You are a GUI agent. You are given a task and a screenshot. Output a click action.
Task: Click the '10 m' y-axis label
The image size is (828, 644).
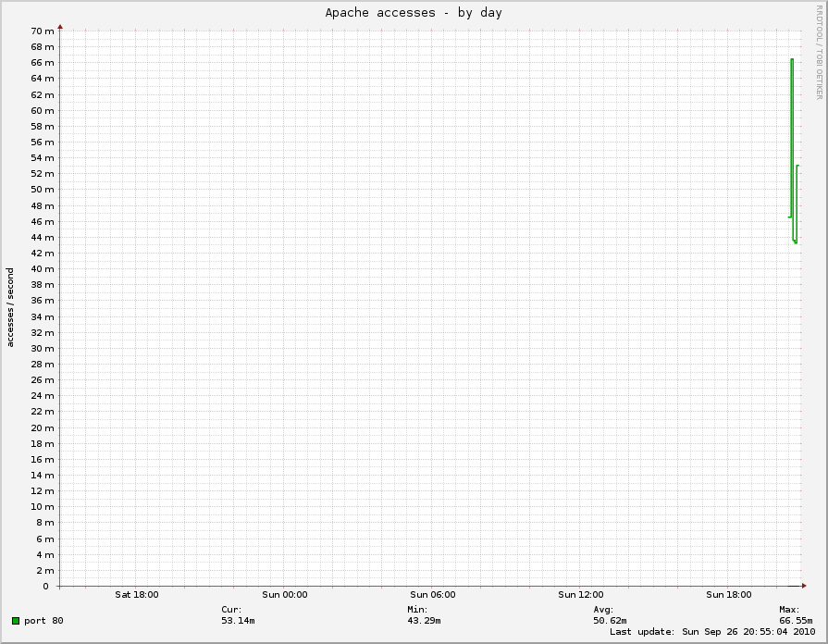tap(43, 507)
